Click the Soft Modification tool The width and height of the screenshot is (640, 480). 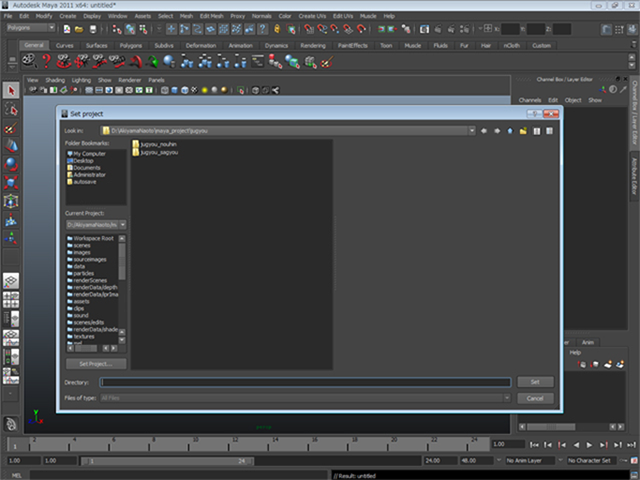[x=11, y=220]
